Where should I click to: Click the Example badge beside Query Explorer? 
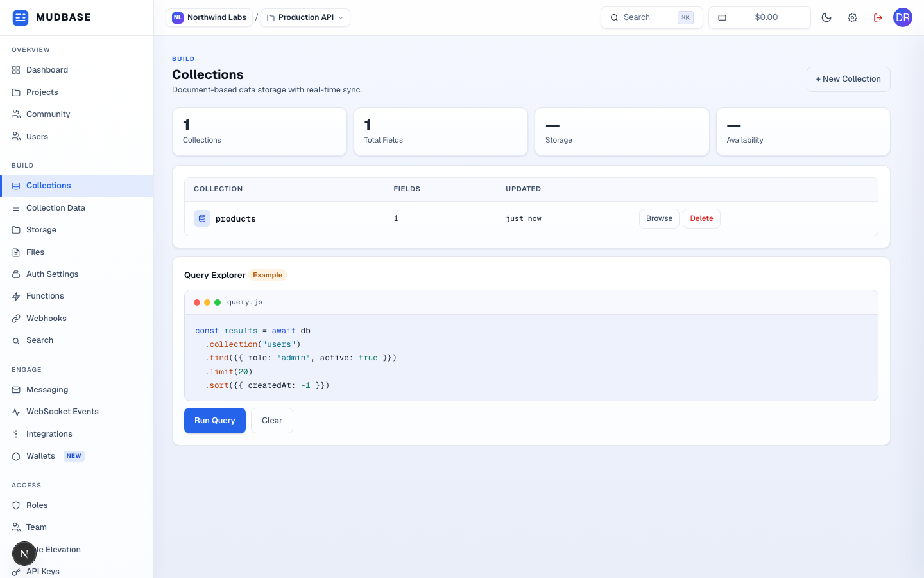coord(268,275)
